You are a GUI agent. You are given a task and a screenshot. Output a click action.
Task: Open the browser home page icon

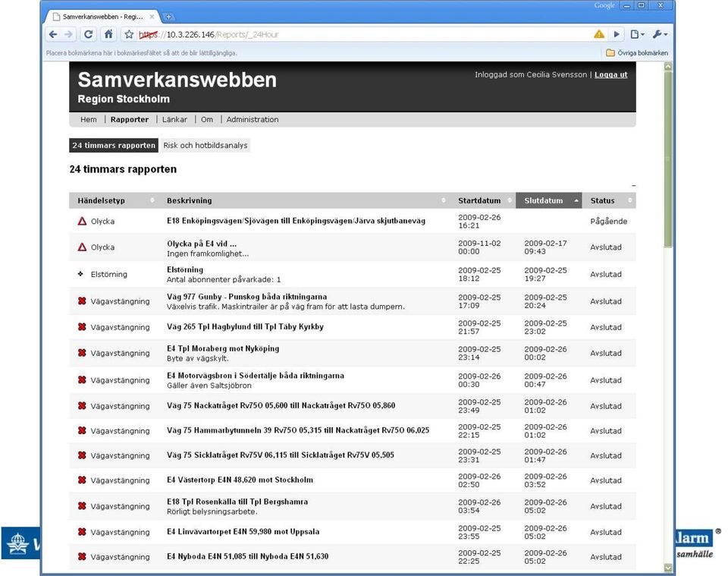coord(108,34)
